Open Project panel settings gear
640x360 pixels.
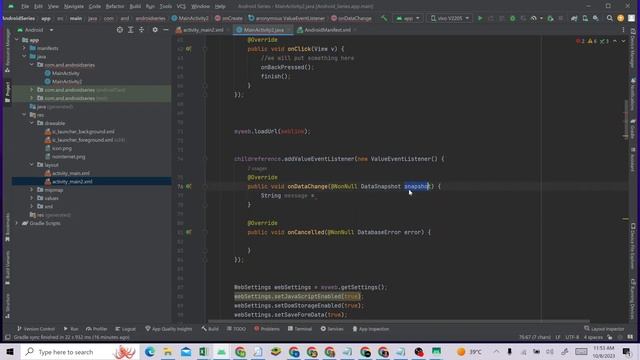pyautogui.click(x=155, y=30)
